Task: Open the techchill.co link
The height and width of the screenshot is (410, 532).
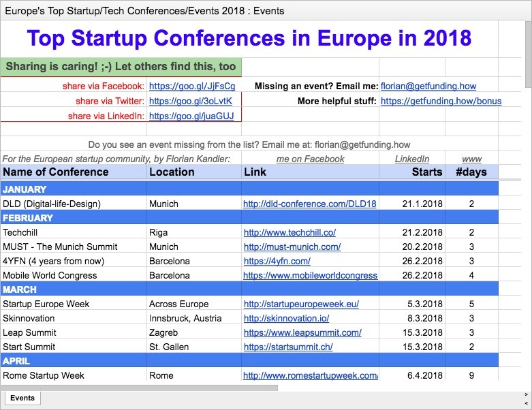Action: coord(290,232)
